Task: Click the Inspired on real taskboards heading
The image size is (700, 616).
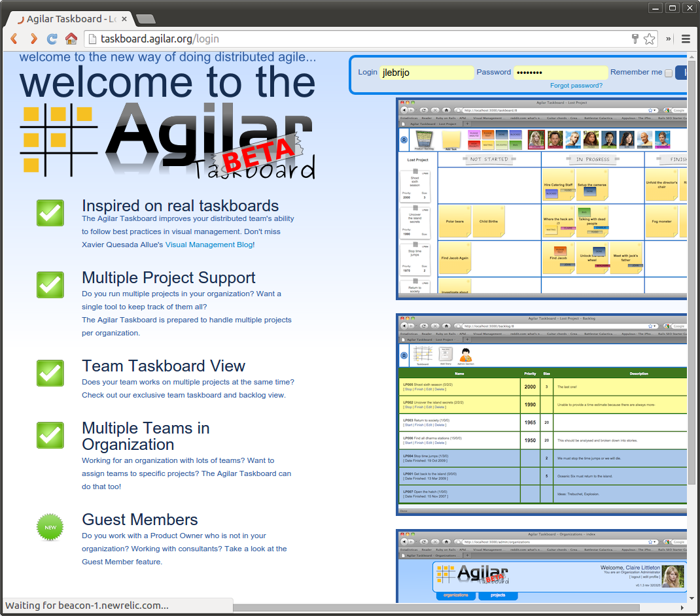Action: tap(180, 206)
